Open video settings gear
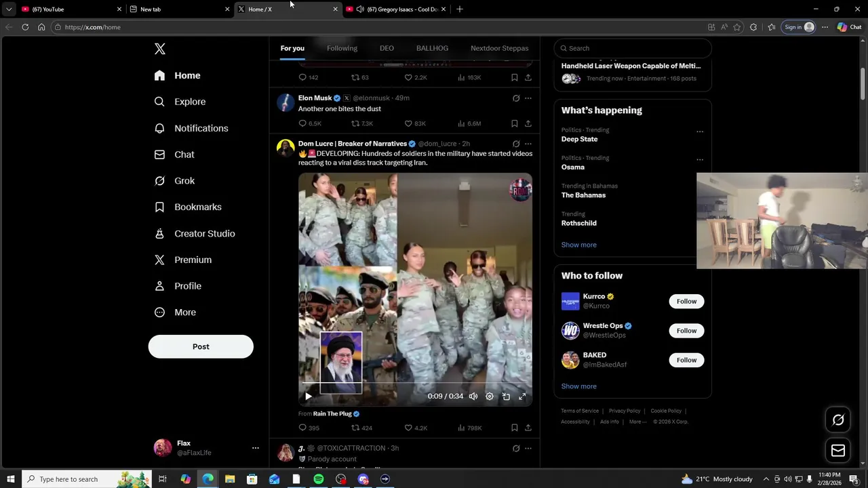This screenshot has width=868, height=488. (490, 396)
